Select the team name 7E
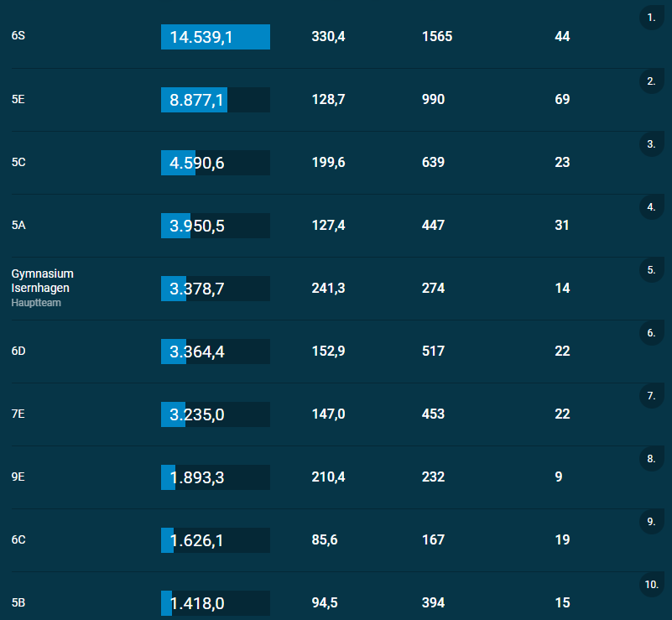Image resolution: width=672 pixels, height=620 pixels. click(x=18, y=414)
